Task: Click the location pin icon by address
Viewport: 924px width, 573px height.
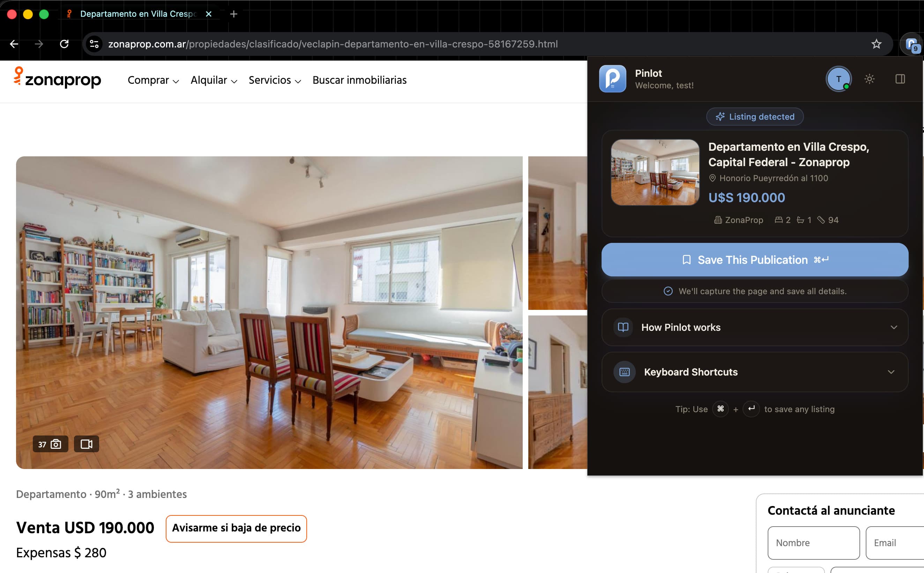Action: [712, 178]
